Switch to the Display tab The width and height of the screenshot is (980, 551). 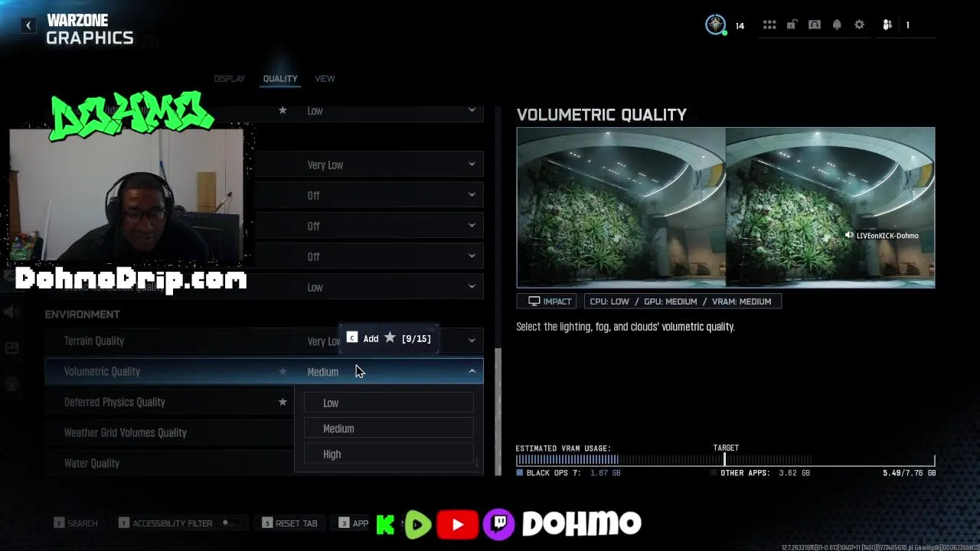(x=230, y=79)
